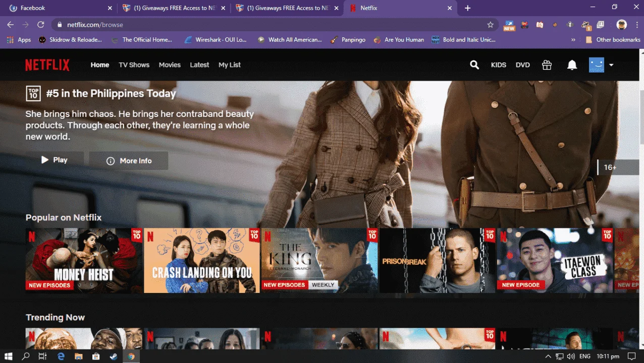Open the Bold and Italic Unicode bookmark
The height and width of the screenshot is (363, 644).
464,40
